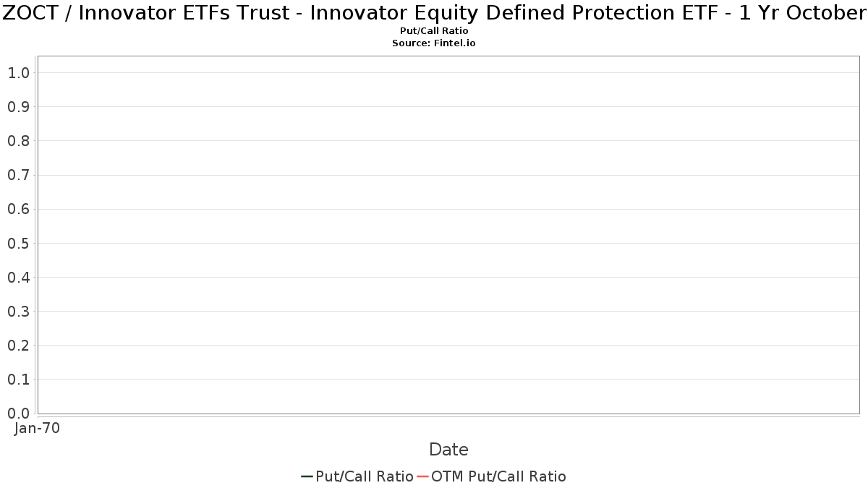
Task: Click the Put/Call Ratio subtitle
Action: pos(434,31)
